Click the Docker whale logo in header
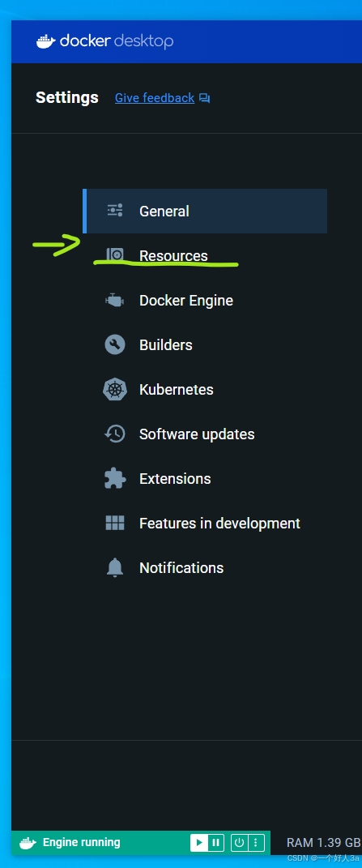The image size is (362, 868). pos(46,41)
